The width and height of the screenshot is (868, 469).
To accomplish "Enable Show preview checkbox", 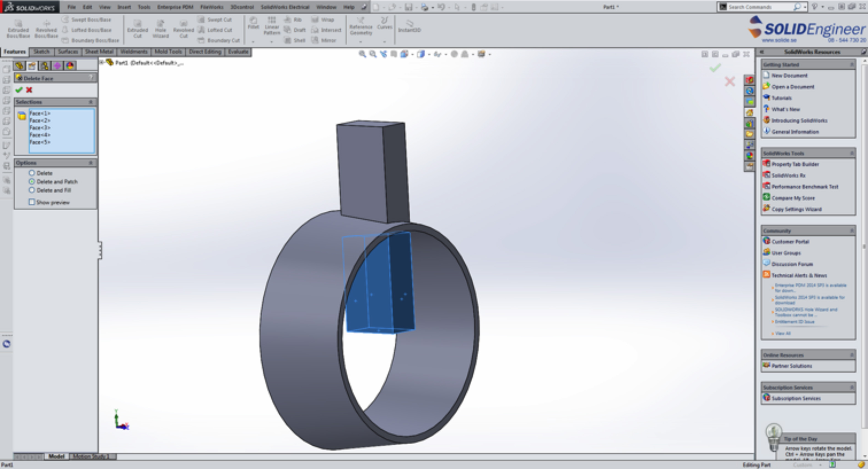I will [x=32, y=202].
